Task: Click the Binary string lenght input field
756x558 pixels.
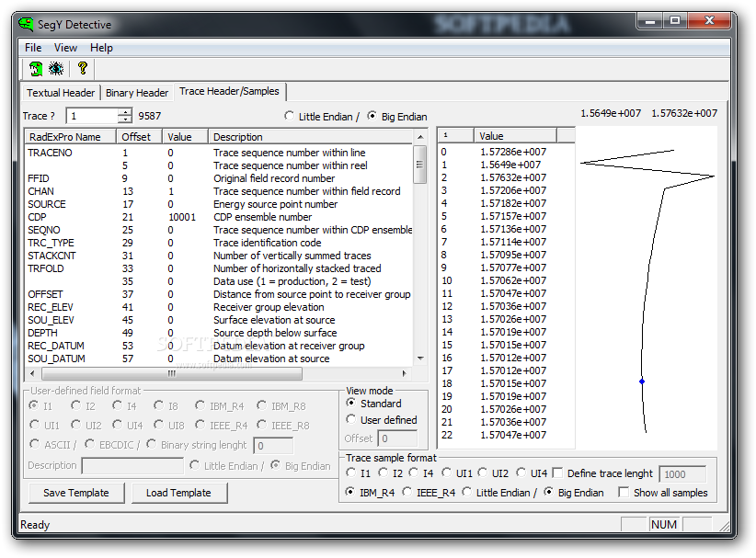Action: point(273,445)
